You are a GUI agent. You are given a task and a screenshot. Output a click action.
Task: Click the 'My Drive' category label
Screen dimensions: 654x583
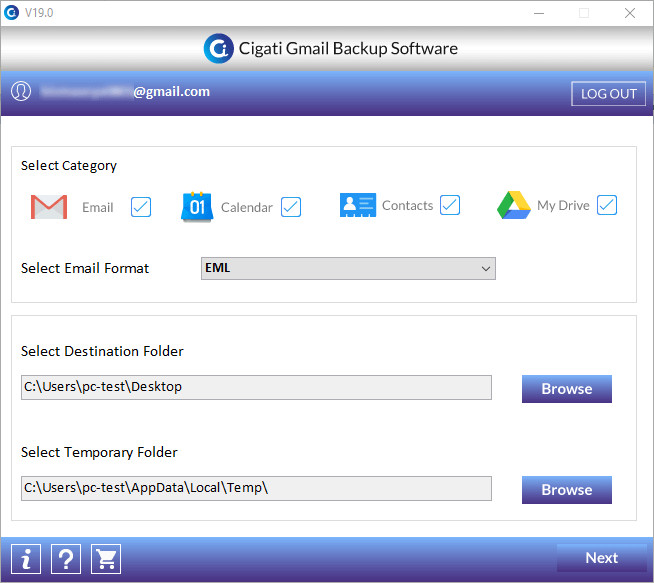(563, 205)
